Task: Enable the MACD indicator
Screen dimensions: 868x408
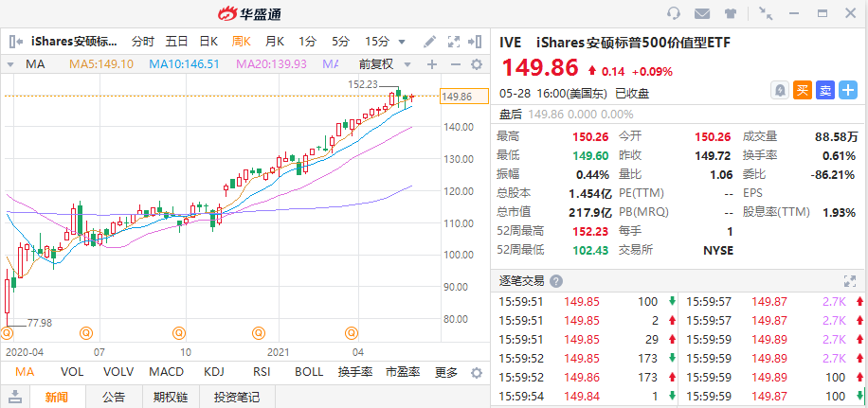Action: coord(166,372)
